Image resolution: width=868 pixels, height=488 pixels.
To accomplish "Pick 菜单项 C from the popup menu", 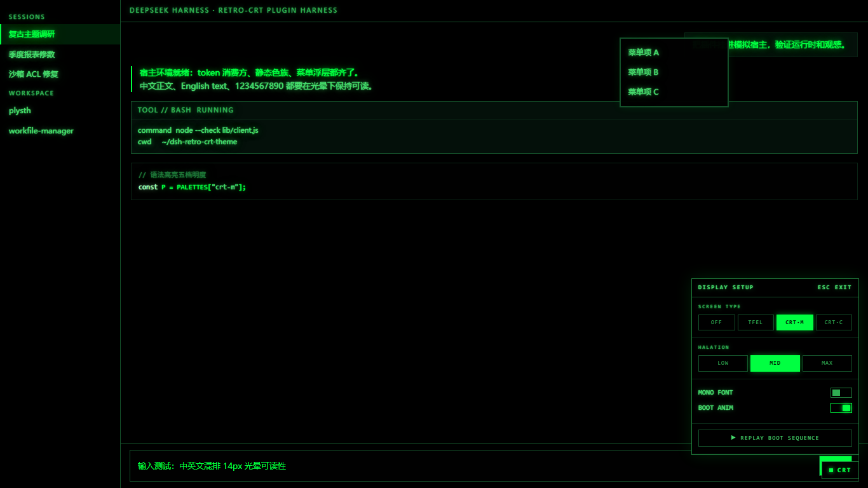I will [674, 92].
